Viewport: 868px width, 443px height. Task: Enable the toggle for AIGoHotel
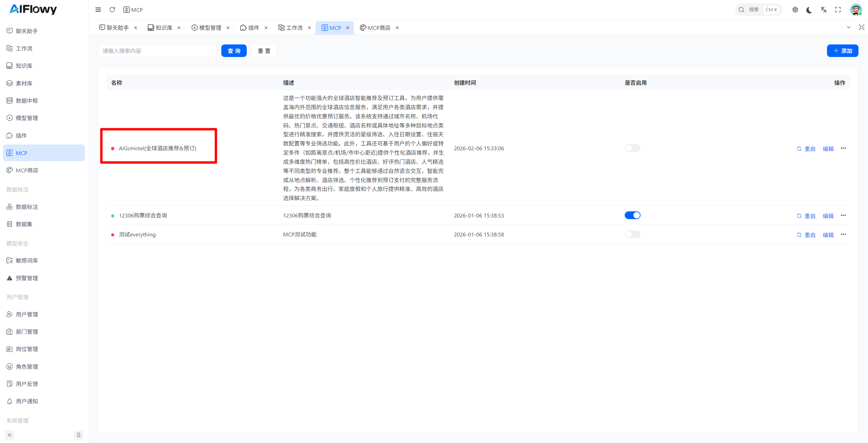pyautogui.click(x=632, y=148)
